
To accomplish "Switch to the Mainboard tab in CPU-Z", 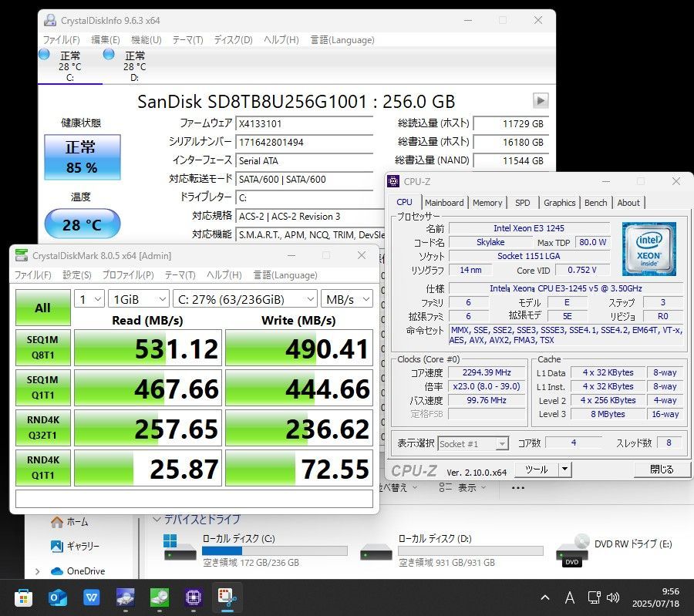I will click(x=444, y=203).
